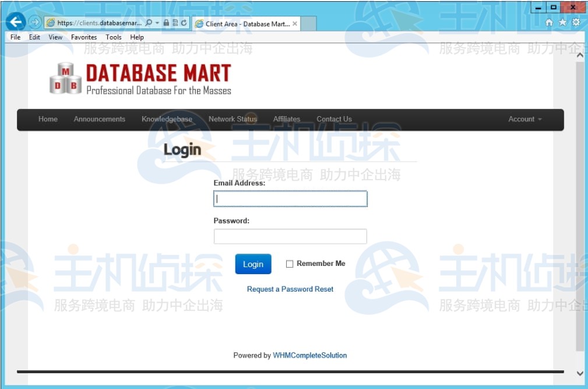This screenshot has width=588, height=389.
Task: Expand the address bar autocomplete dropdown
Action: point(156,22)
